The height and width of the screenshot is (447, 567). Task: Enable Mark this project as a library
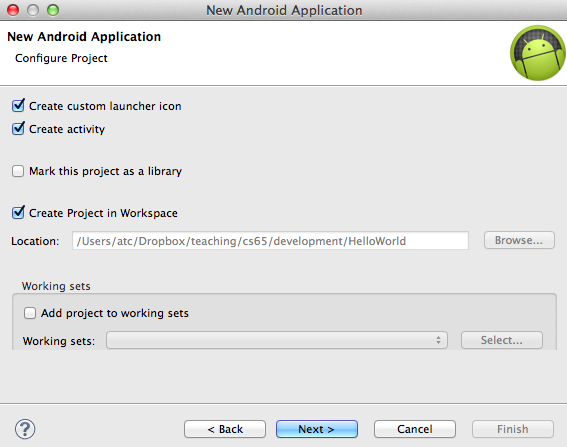click(18, 171)
